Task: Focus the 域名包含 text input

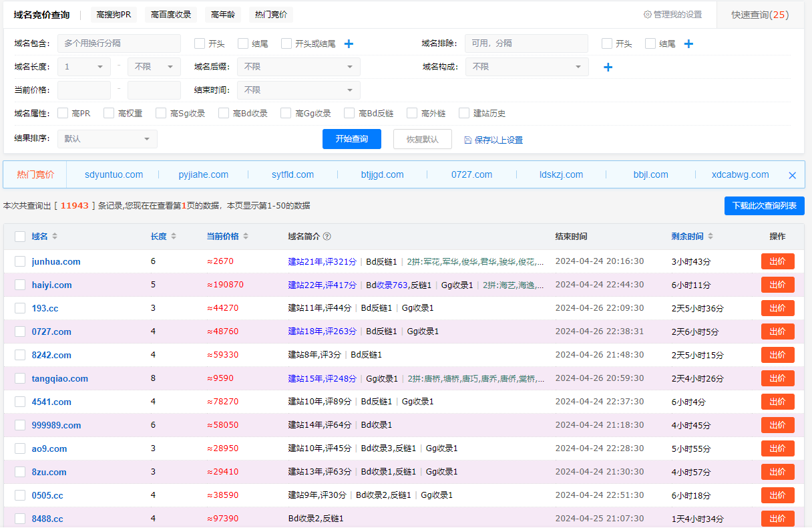Action: point(119,43)
